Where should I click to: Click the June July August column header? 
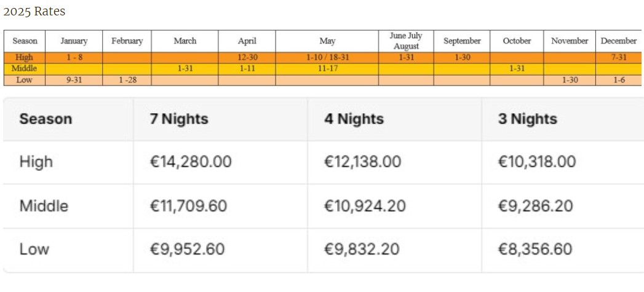pyautogui.click(x=406, y=41)
